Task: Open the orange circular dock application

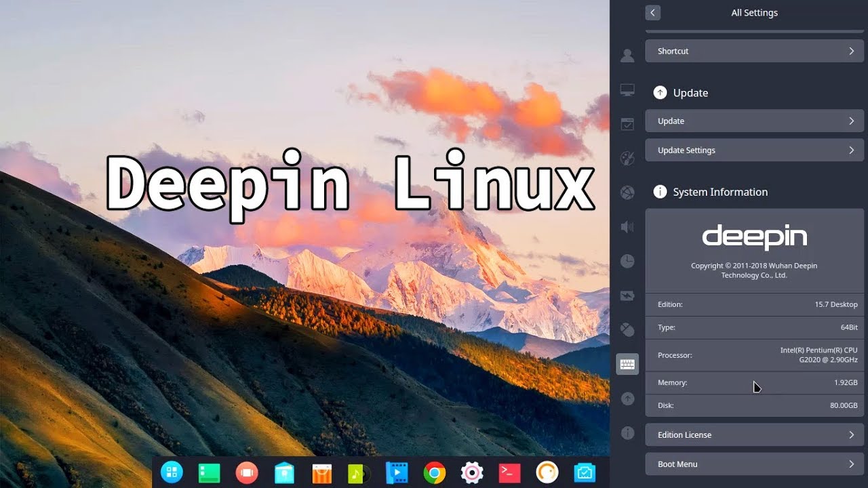Action: pyautogui.click(x=547, y=472)
